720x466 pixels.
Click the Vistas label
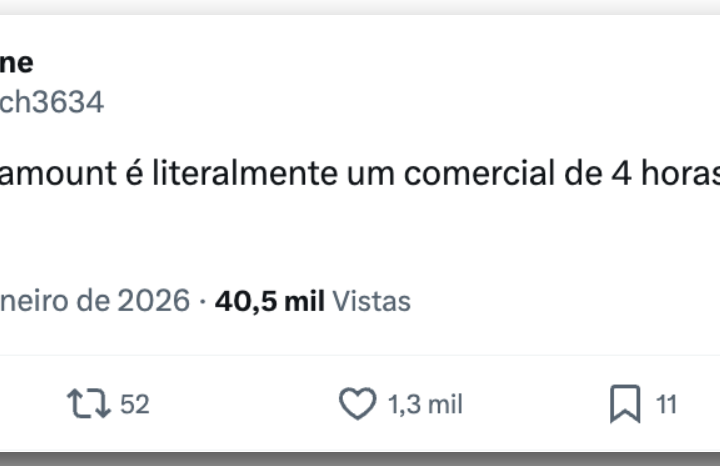[370, 301]
